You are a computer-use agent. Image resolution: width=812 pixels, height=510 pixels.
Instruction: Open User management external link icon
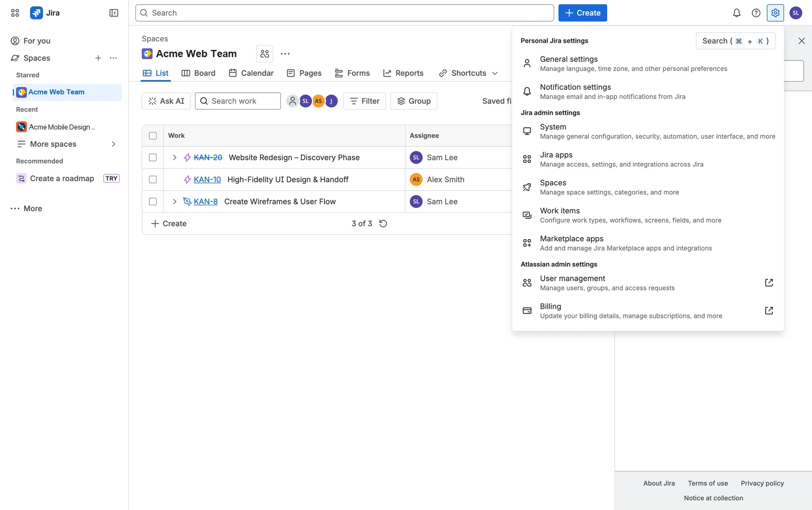click(x=769, y=283)
